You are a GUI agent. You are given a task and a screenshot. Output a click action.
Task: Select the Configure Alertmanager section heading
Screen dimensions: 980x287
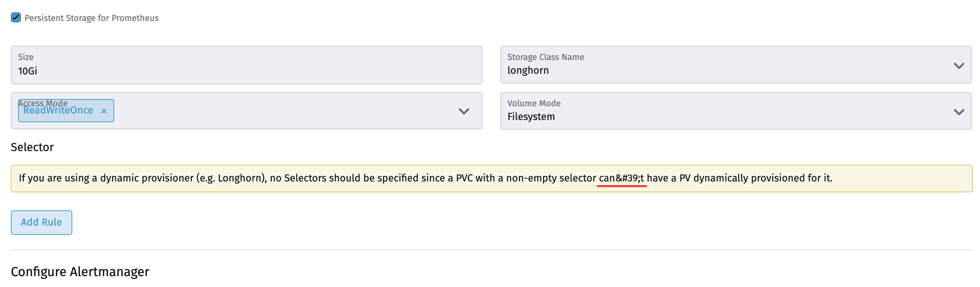[x=80, y=271]
